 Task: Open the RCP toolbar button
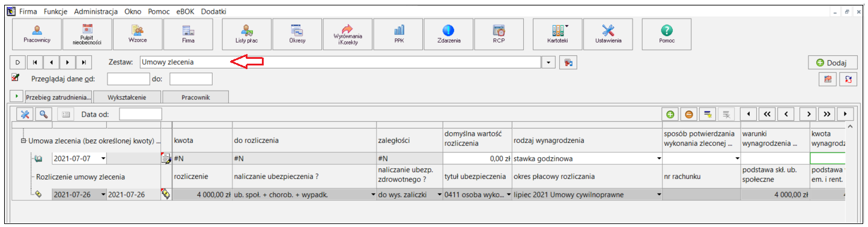[x=499, y=34]
